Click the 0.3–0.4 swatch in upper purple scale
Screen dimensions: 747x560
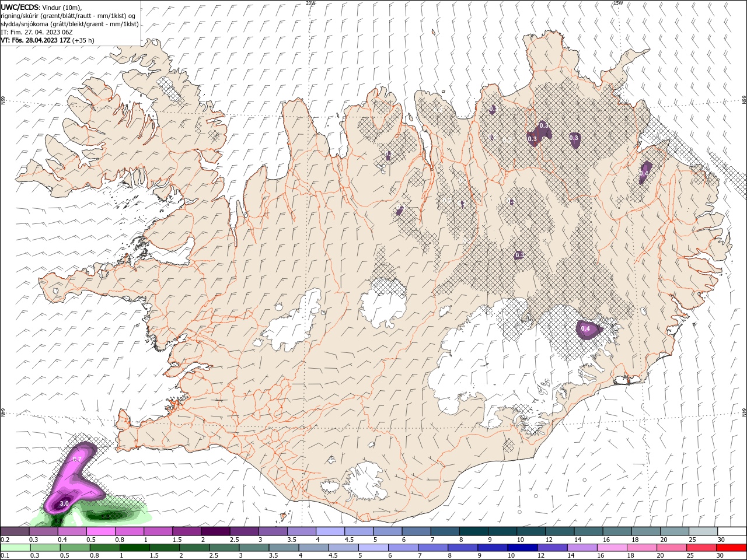pyautogui.click(x=44, y=531)
